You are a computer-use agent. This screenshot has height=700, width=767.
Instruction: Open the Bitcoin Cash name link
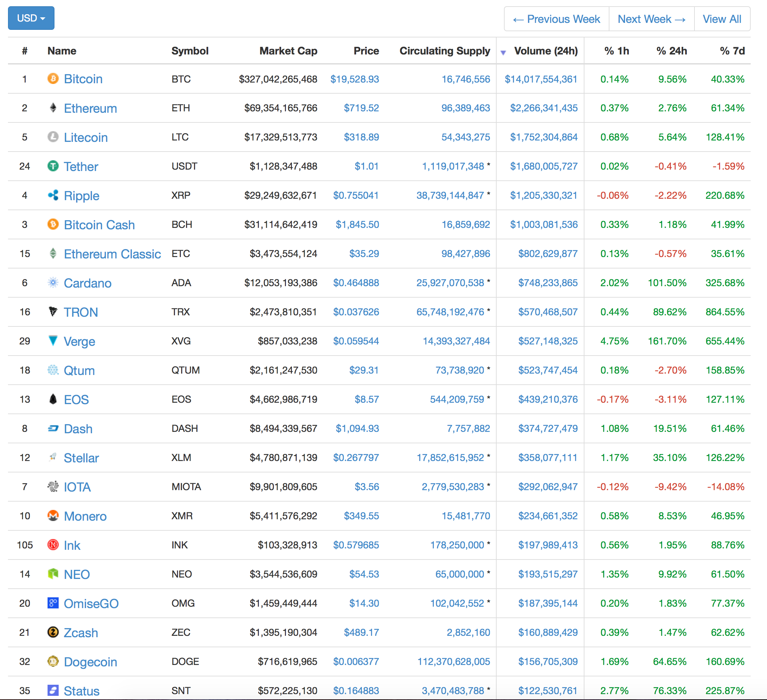tap(99, 225)
